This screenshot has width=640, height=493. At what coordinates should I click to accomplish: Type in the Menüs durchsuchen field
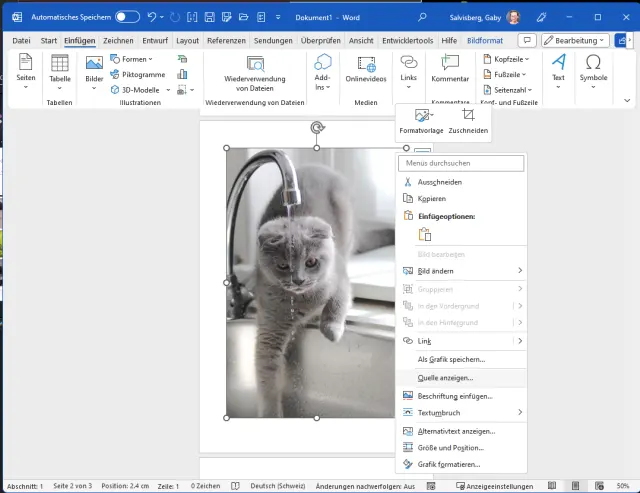coord(461,163)
